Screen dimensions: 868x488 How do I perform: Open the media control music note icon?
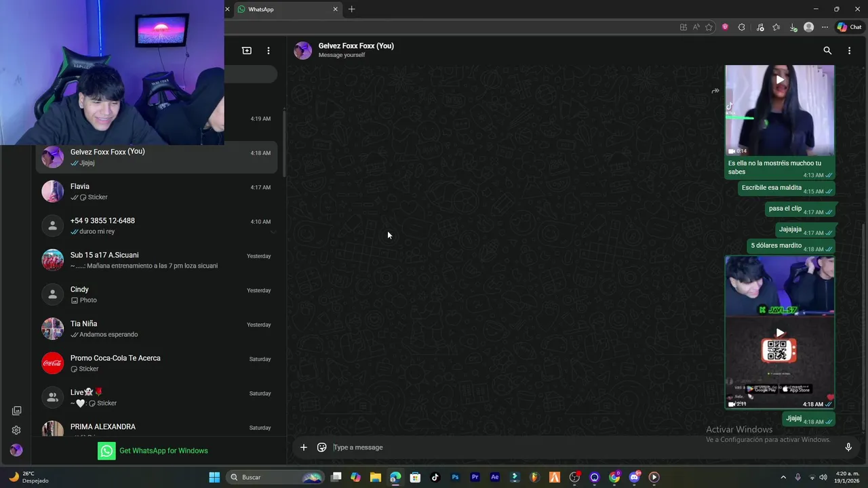coord(759,27)
